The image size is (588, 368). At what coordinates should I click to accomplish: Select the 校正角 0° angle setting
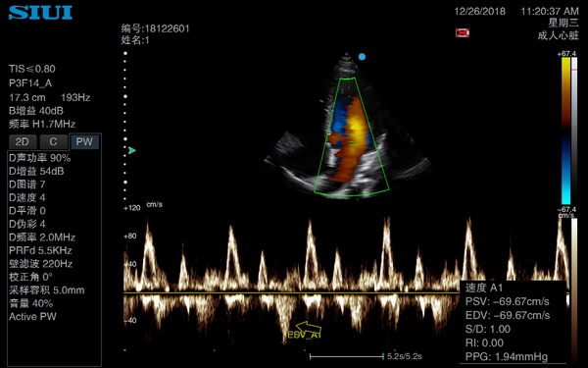(x=30, y=277)
